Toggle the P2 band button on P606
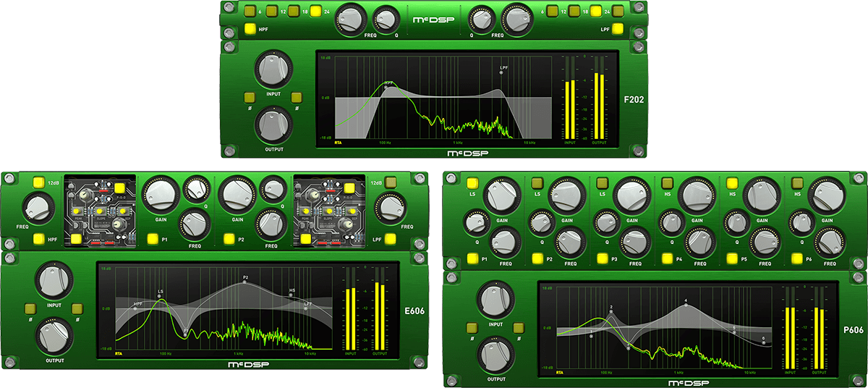Viewport: 868px width, 388px height. [x=538, y=258]
